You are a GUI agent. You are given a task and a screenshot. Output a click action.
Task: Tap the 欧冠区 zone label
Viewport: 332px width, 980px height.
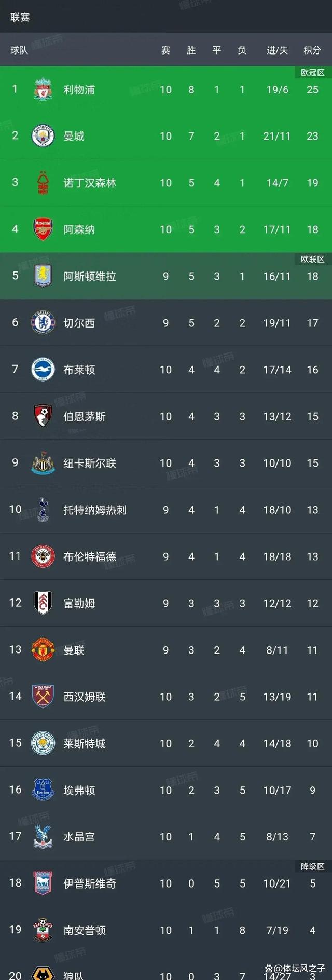coord(312,73)
